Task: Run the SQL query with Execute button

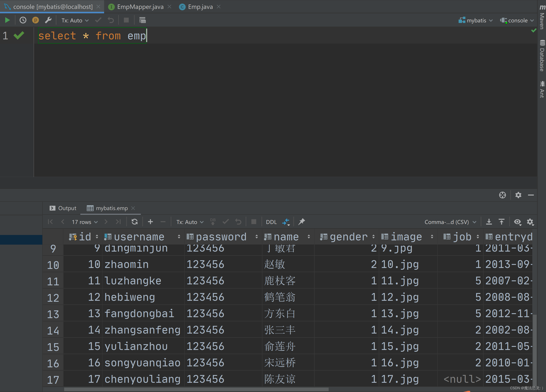Action: 7,20
